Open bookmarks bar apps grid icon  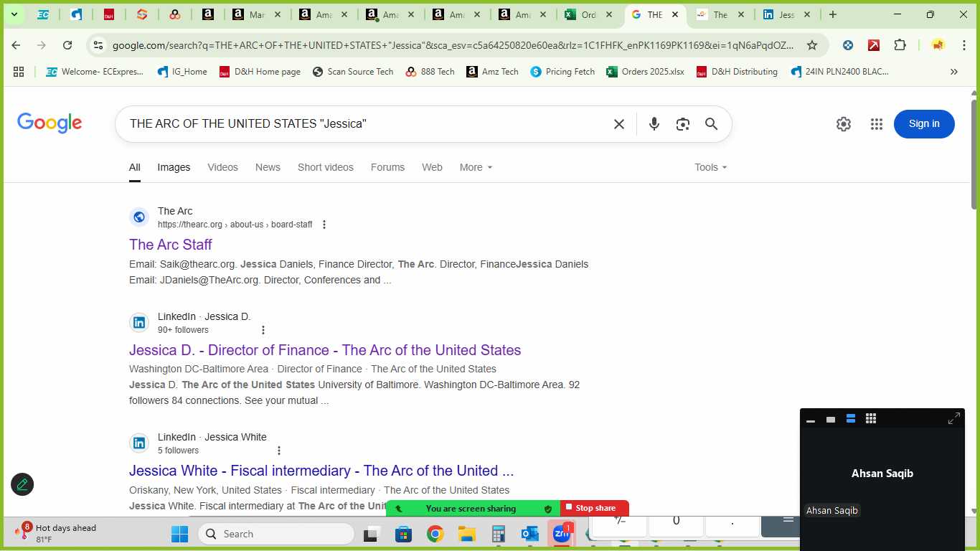click(x=19, y=72)
